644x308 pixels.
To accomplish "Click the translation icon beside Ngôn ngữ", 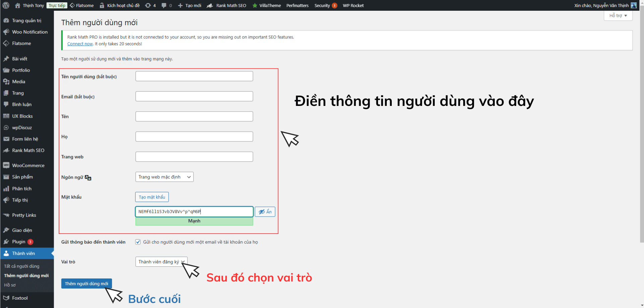I will tap(88, 178).
